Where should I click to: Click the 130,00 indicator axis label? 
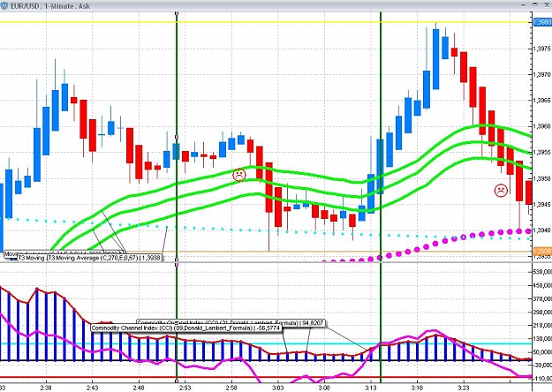[x=543, y=338]
